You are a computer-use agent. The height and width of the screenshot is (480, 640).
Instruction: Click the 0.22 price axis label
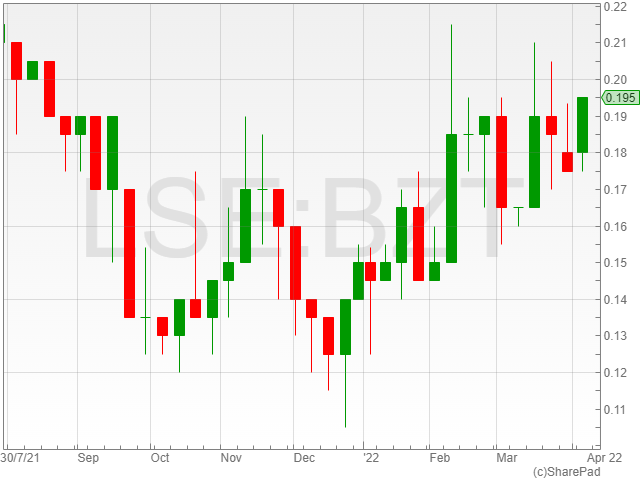(x=615, y=7)
